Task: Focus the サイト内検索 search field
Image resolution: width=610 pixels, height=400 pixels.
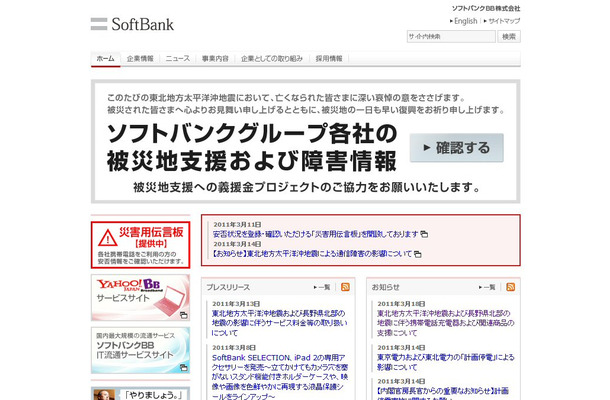Action: [x=451, y=37]
